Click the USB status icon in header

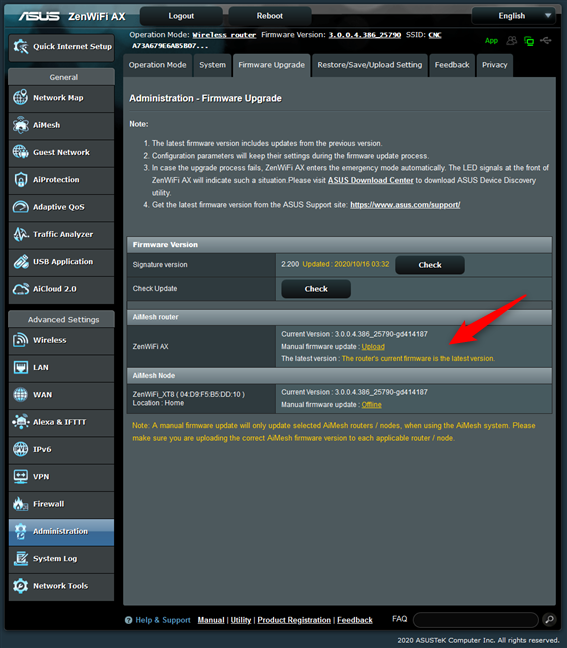[x=546, y=40]
